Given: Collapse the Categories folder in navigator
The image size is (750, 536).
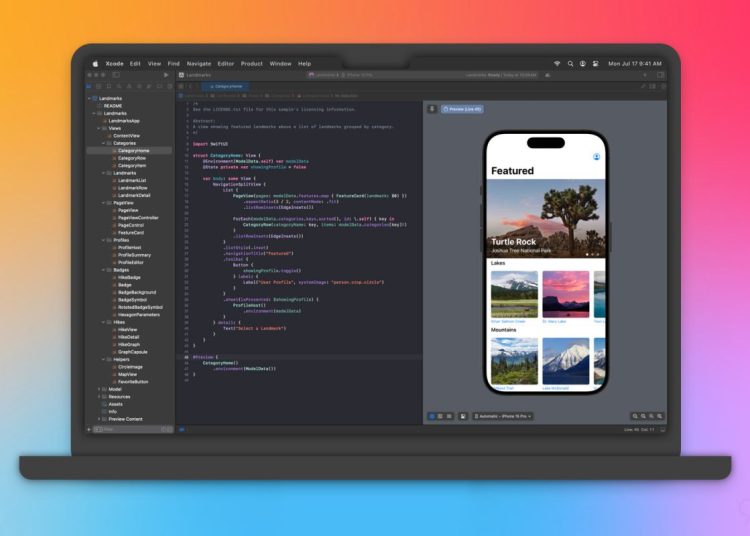Looking at the screenshot, I should (103, 143).
